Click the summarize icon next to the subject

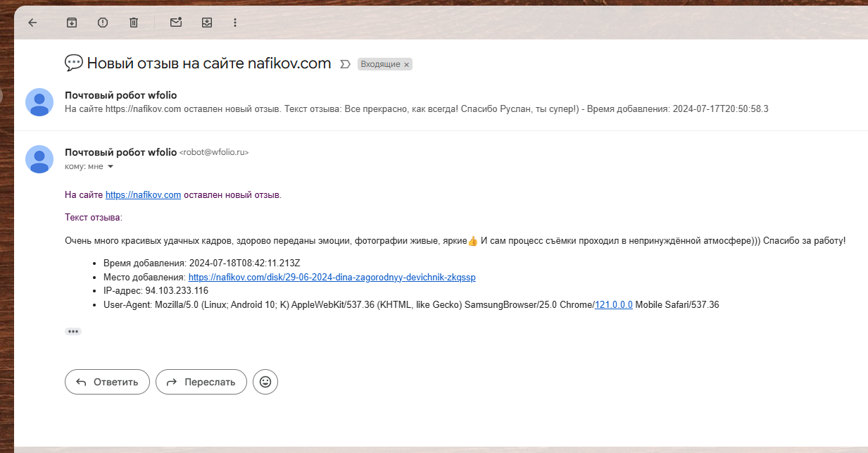click(x=344, y=63)
